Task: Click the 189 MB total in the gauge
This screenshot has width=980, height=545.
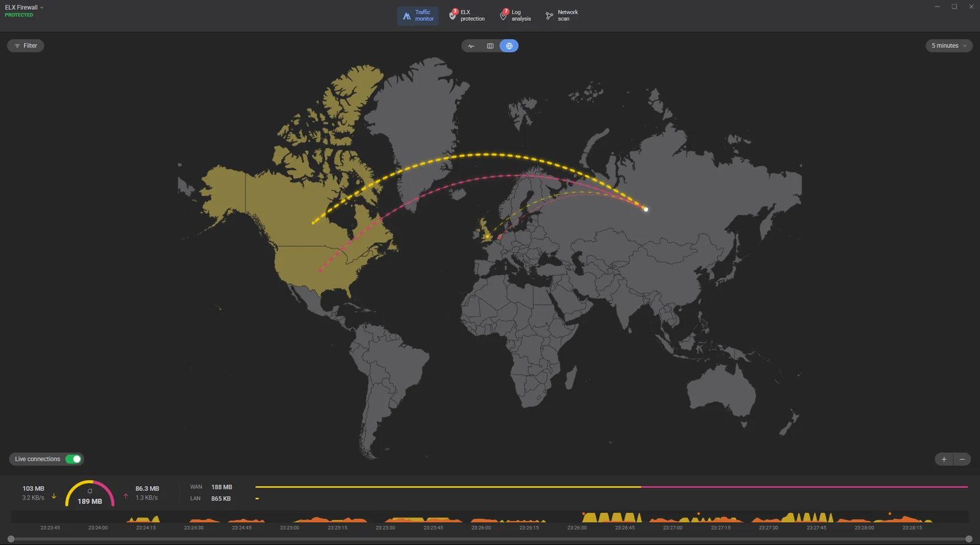Action: [90, 501]
